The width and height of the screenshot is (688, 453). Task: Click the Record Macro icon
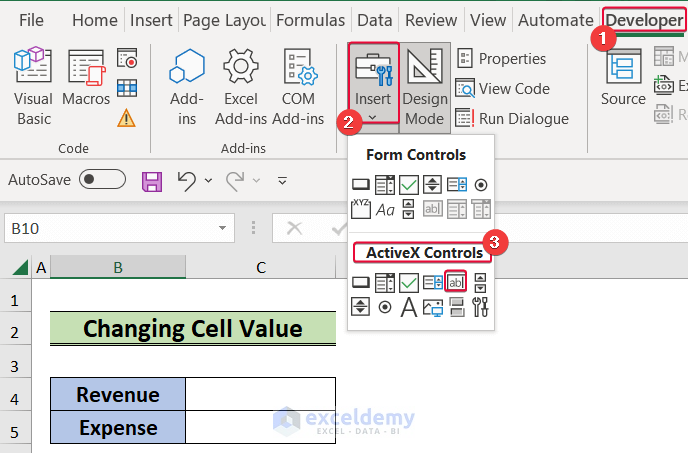point(127,58)
